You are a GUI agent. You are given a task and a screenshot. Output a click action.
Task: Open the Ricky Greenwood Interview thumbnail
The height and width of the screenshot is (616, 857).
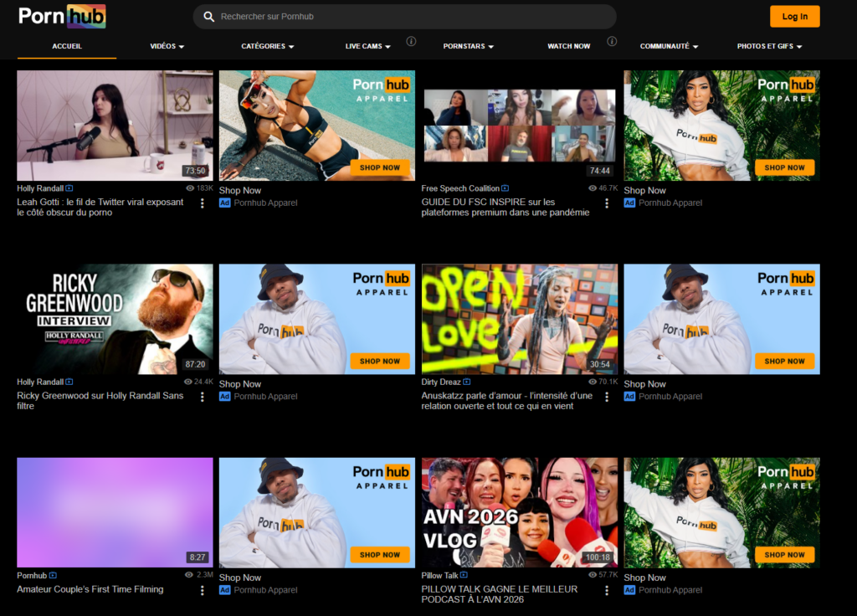[115, 319]
